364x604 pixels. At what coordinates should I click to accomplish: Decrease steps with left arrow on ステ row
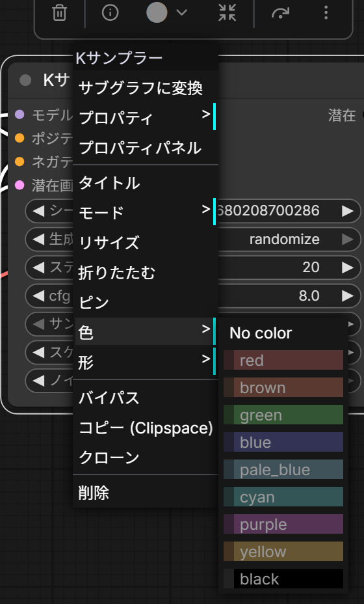(x=38, y=268)
